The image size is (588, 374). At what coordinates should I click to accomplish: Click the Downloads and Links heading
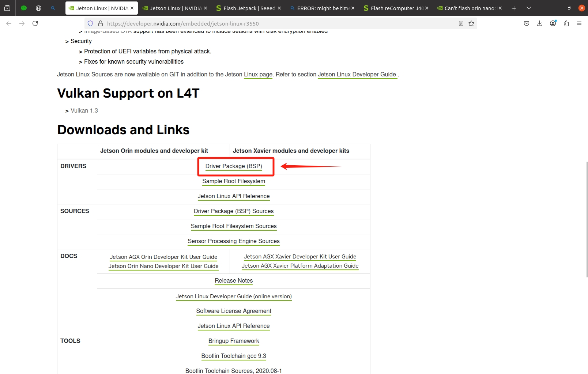[x=123, y=130]
